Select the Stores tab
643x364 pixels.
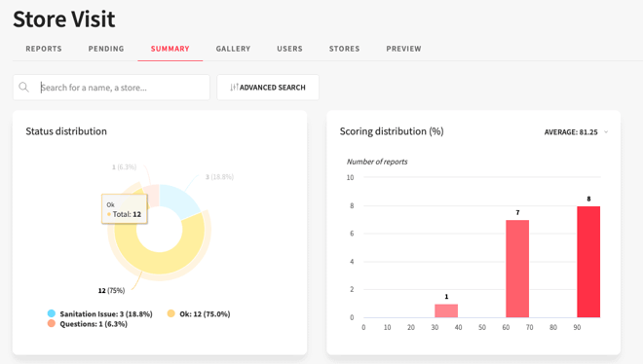[344, 49]
